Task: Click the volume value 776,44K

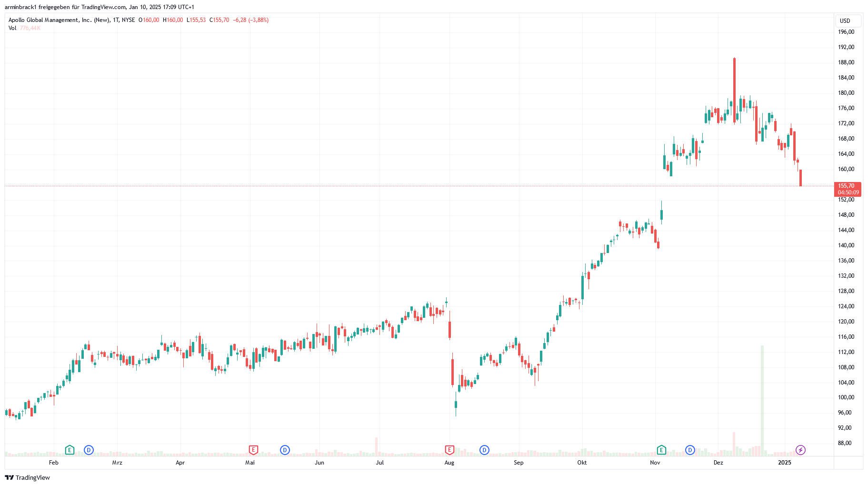Action: pyautogui.click(x=30, y=28)
